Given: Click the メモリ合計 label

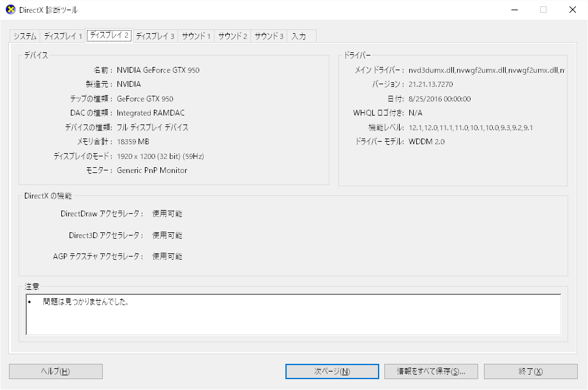Looking at the screenshot, I should [95, 142].
